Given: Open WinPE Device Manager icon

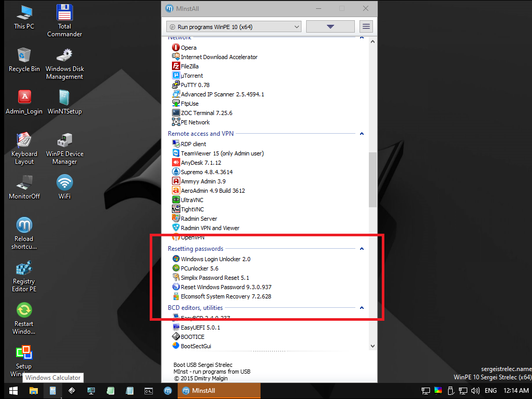Looking at the screenshot, I should (x=64, y=148).
